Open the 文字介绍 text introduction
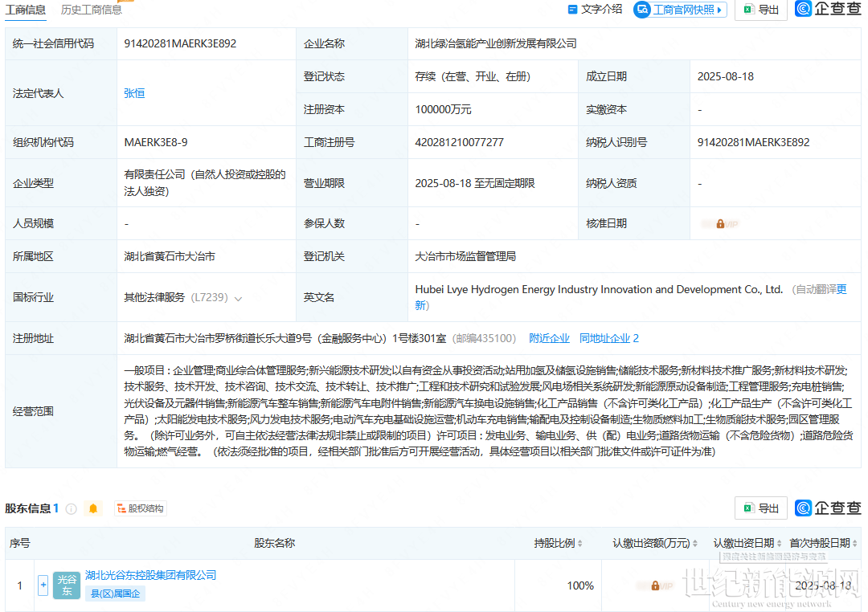Viewport: 868px width, 612px height. pos(595,9)
